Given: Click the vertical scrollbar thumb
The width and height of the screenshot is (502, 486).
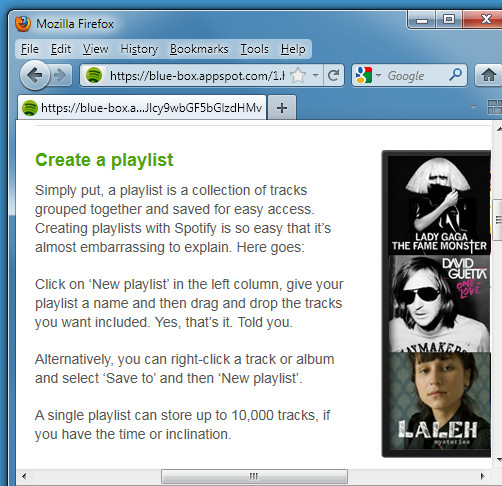Looking at the screenshot, I should coord(498,220).
